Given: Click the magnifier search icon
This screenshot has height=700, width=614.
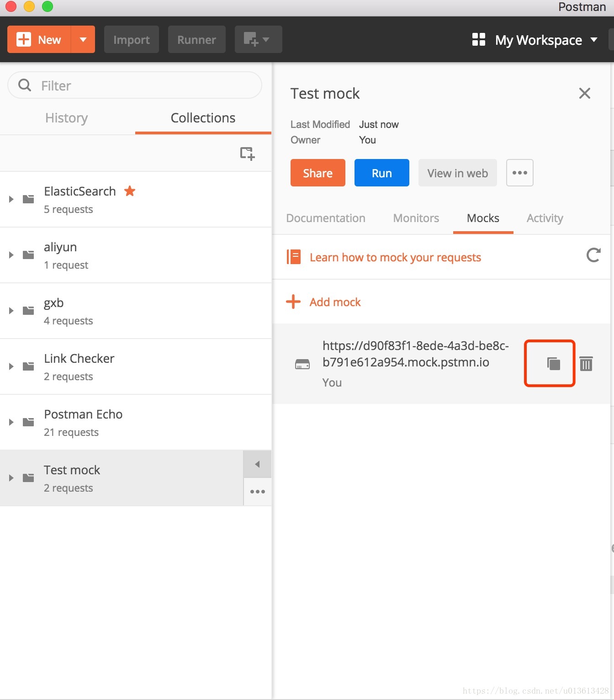Looking at the screenshot, I should point(25,85).
